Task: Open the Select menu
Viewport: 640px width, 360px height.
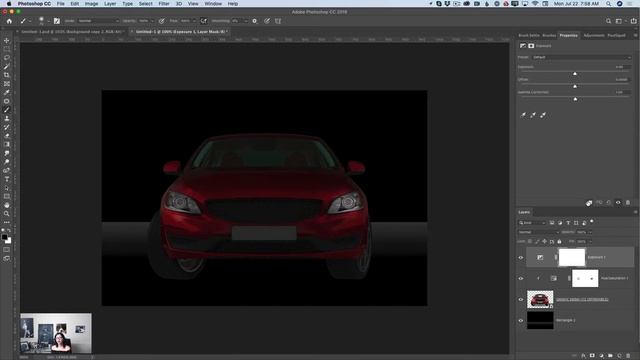Action: click(145, 4)
